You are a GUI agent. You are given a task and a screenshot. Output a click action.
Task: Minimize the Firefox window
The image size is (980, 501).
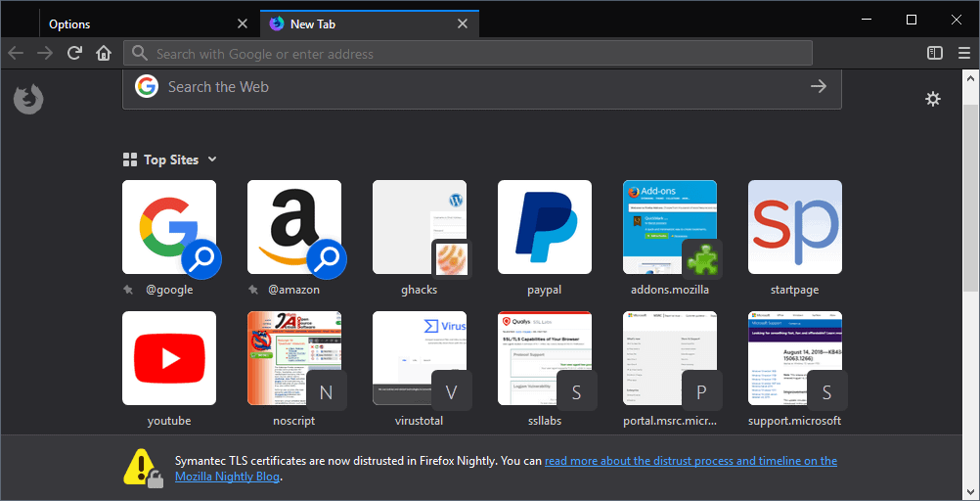(x=867, y=20)
